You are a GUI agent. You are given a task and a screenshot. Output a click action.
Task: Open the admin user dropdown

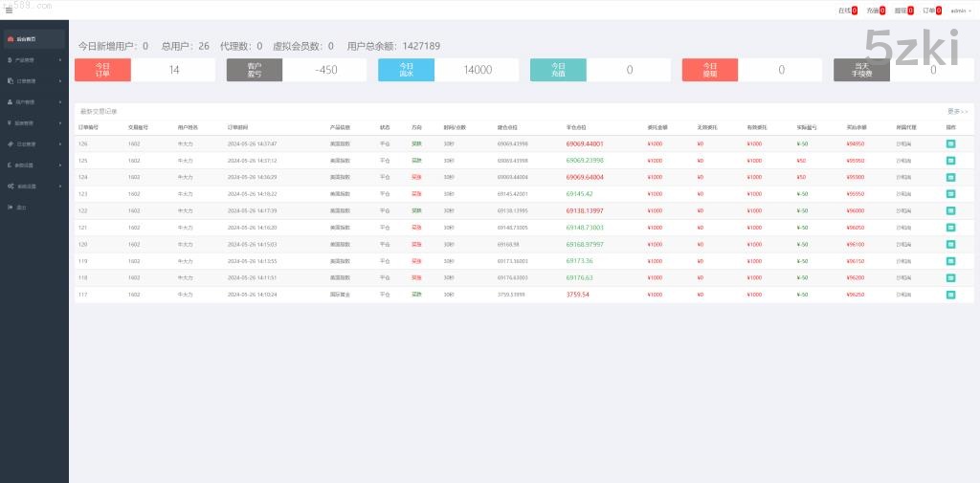[960, 11]
